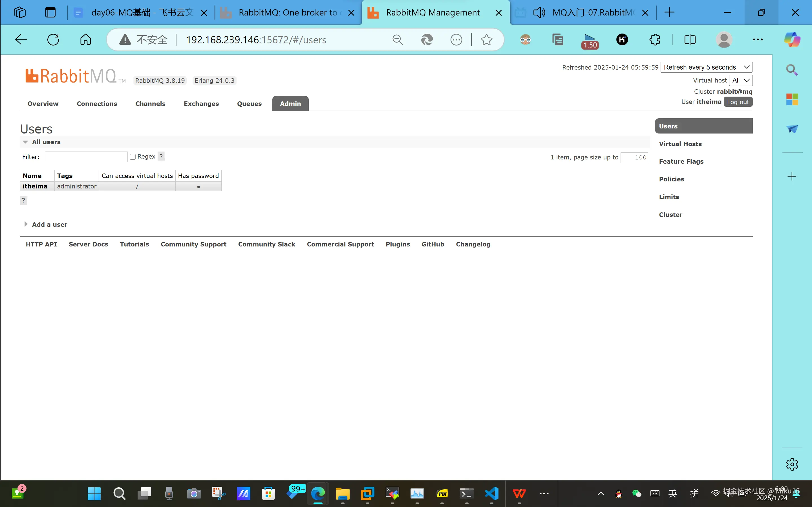The width and height of the screenshot is (812, 507).
Task: Expand the Add a user section
Action: (x=49, y=224)
